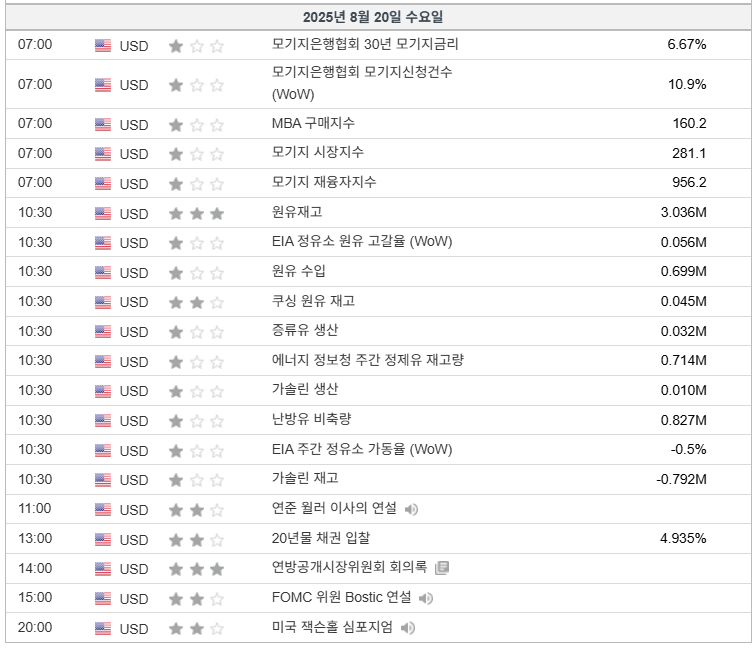Click the value 10.9%
The height and width of the screenshot is (649, 755).
coord(687,84)
